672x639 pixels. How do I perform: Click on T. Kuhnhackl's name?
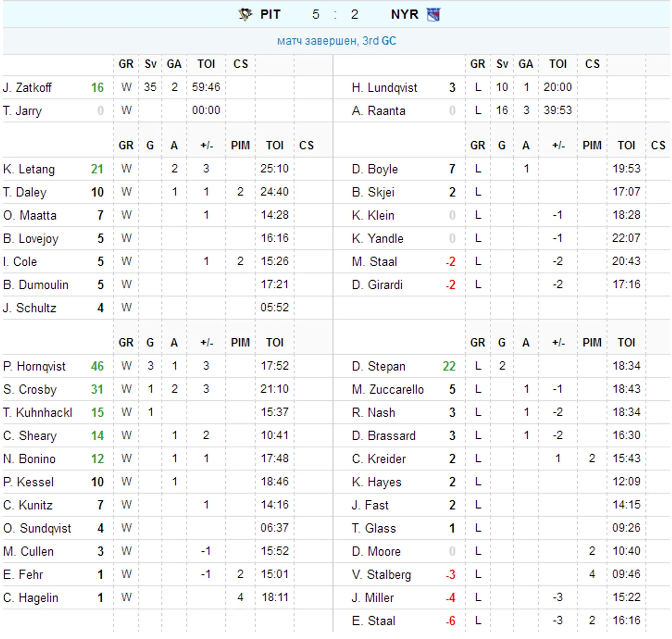(37, 412)
